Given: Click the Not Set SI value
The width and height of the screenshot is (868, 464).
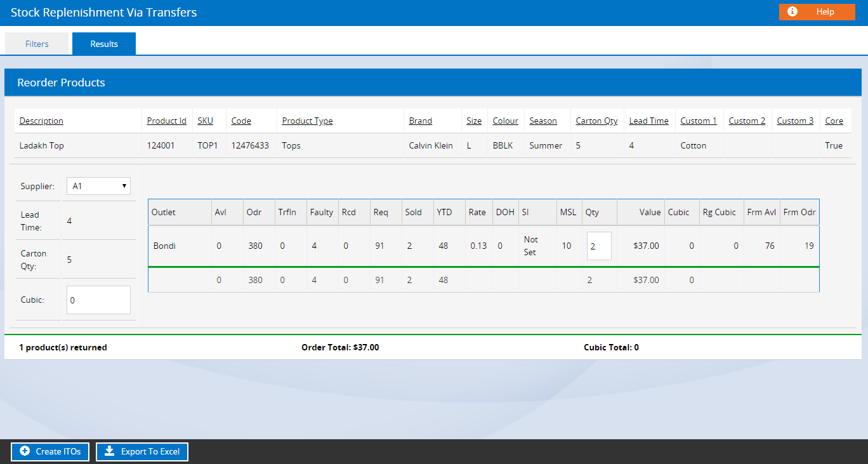Looking at the screenshot, I should point(530,246).
